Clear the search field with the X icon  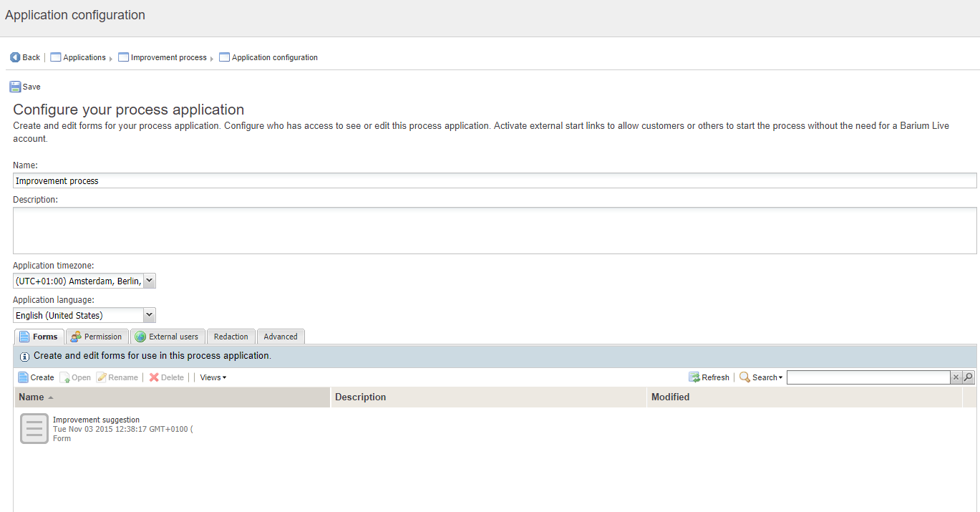point(956,377)
